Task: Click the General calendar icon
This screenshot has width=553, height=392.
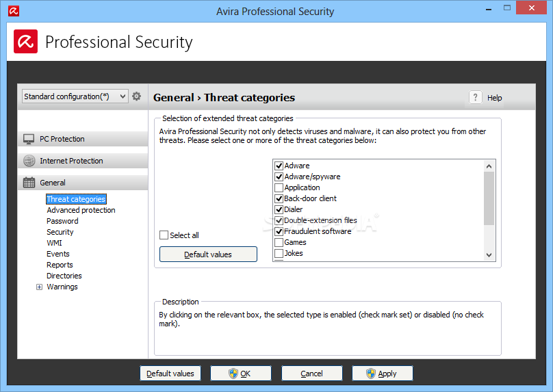Action: point(29,183)
